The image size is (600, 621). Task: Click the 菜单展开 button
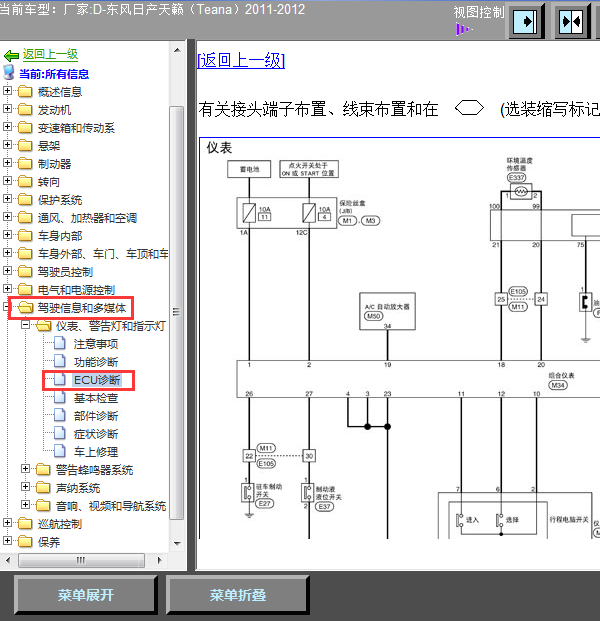click(86, 594)
